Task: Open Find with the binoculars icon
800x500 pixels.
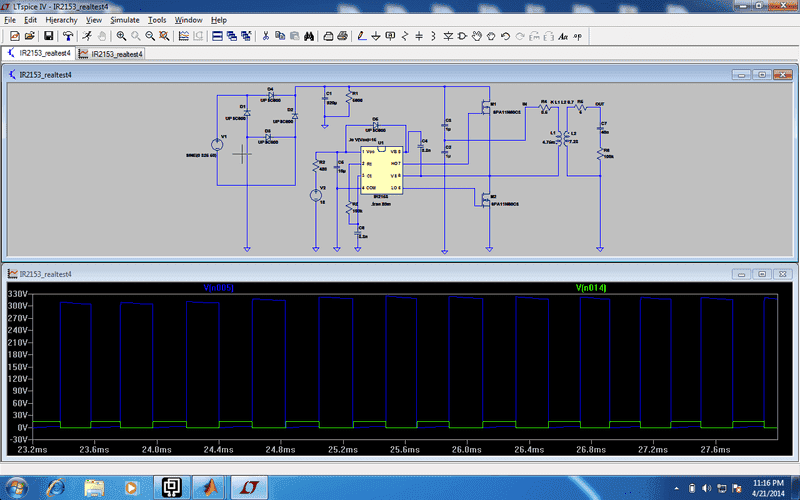Action: click(x=309, y=36)
